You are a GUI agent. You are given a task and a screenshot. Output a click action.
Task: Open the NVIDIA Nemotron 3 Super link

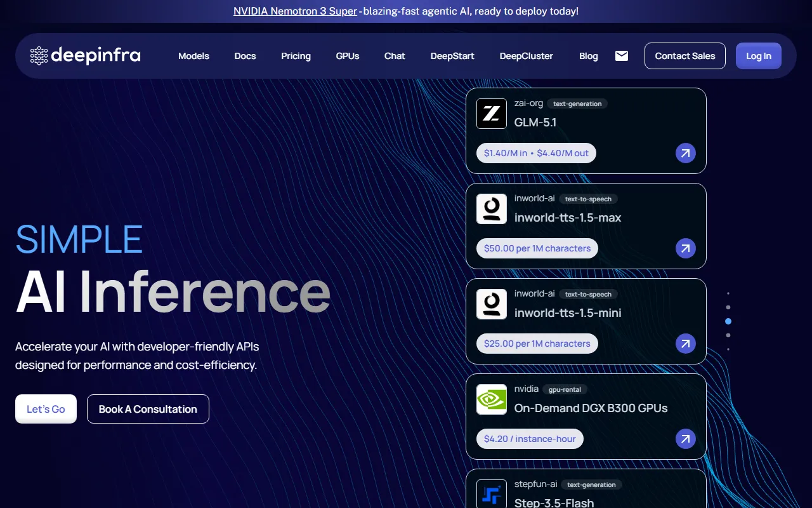(295, 11)
